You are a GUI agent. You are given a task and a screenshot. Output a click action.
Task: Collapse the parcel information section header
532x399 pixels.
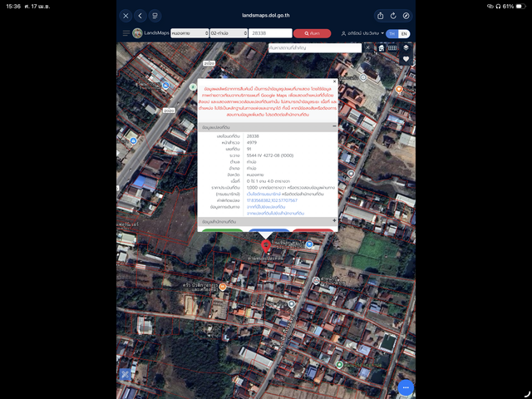click(268, 127)
